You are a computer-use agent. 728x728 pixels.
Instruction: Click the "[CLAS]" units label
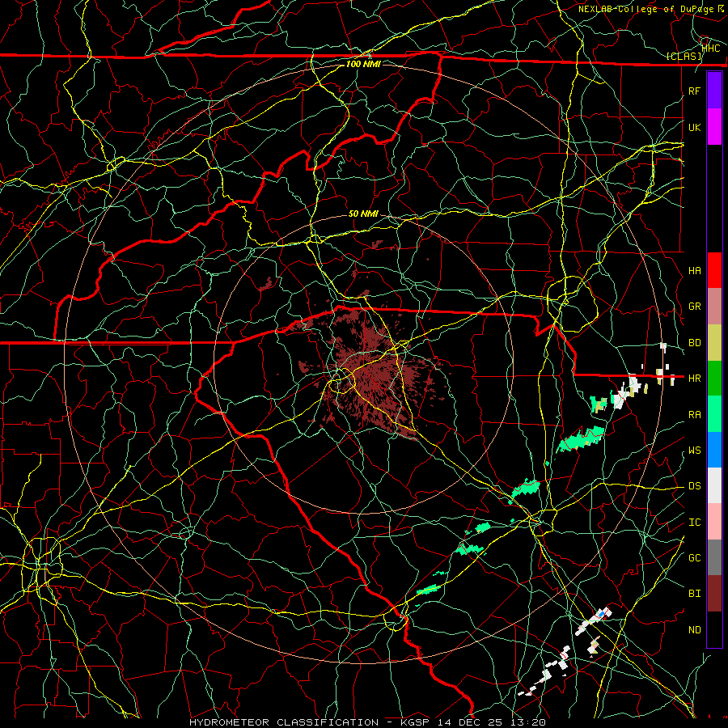point(684,57)
